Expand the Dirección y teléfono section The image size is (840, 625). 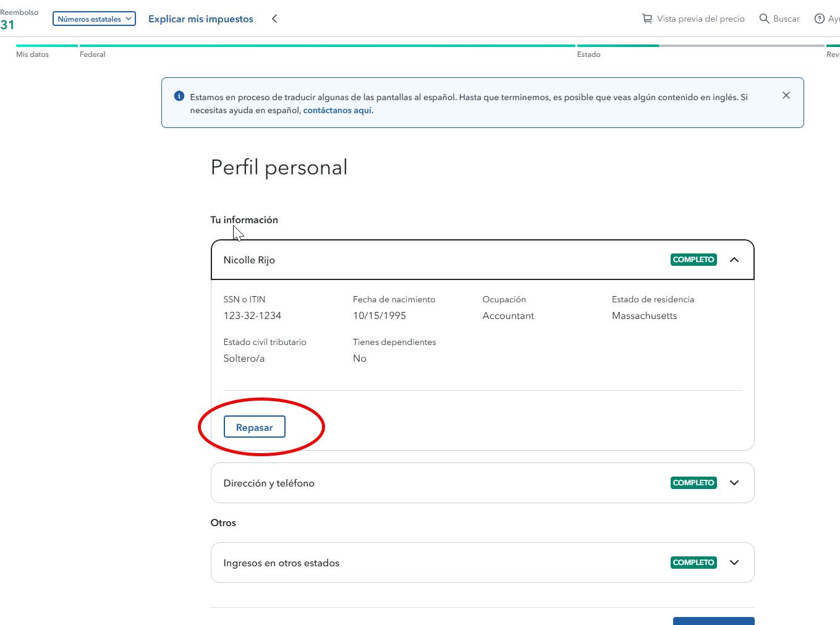coord(734,483)
